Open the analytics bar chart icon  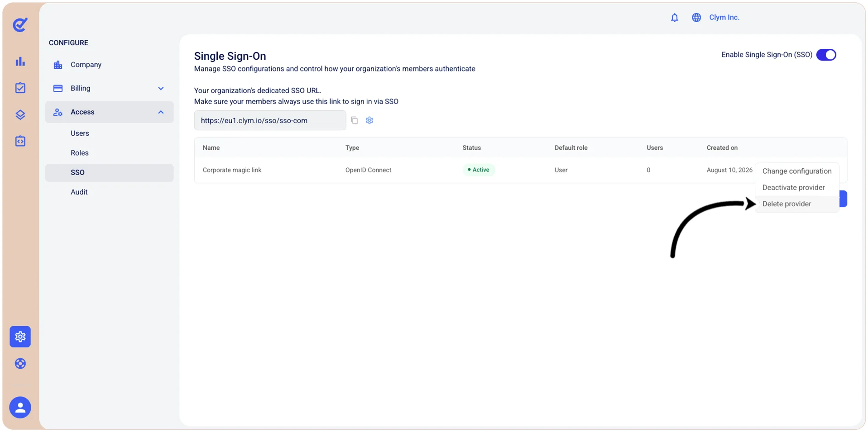pyautogui.click(x=20, y=62)
